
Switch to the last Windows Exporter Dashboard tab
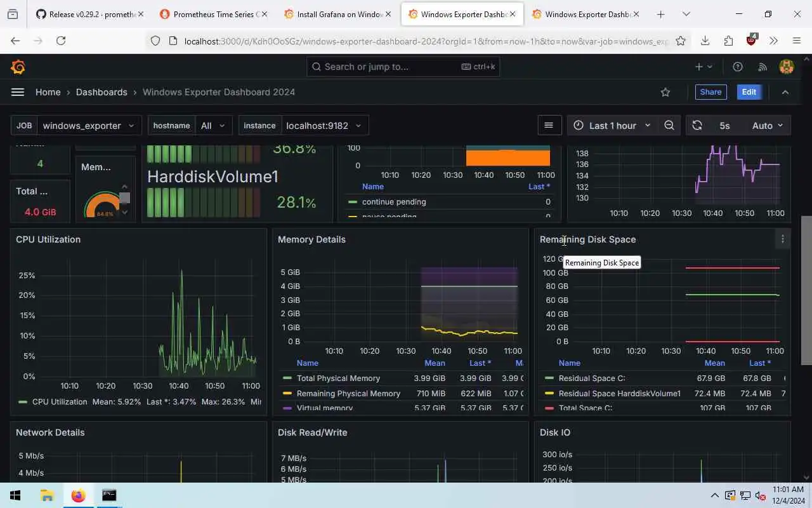pyautogui.click(x=586, y=14)
